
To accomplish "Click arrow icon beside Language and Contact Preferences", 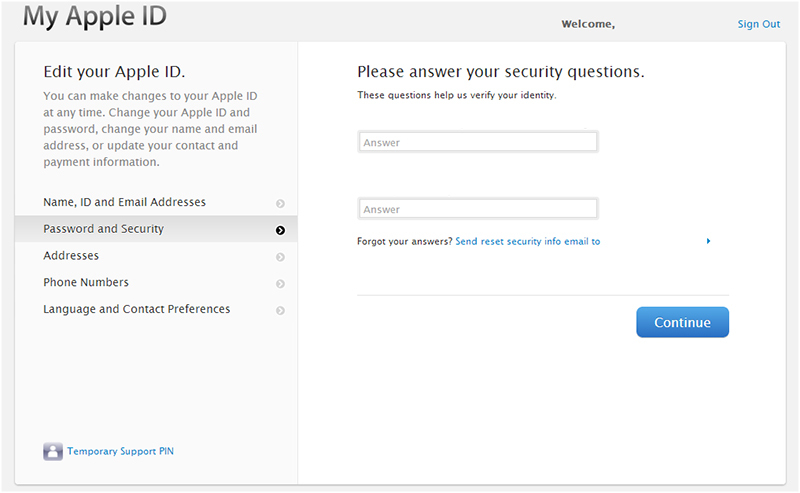I will [280, 310].
